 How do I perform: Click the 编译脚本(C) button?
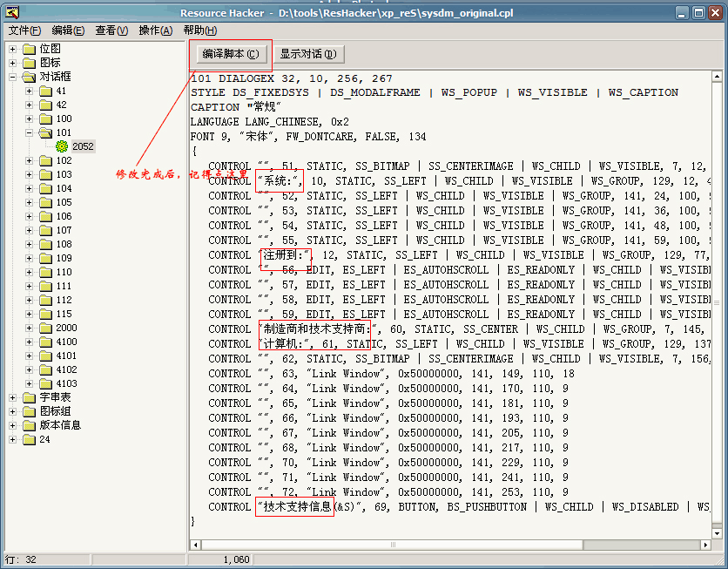click(231, 54)
